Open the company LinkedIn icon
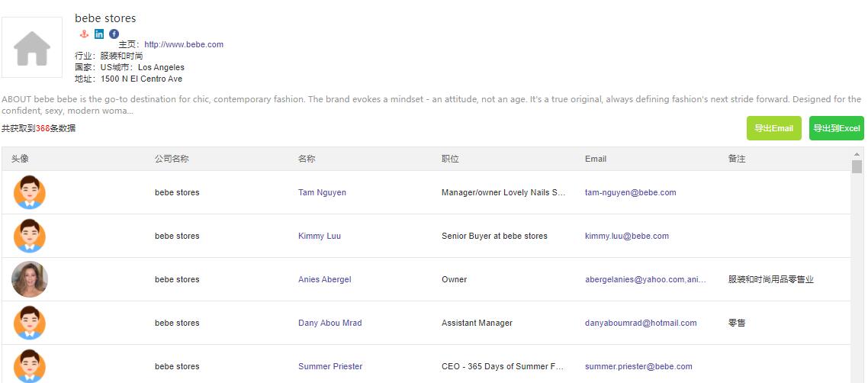 [x=99, y=34]
